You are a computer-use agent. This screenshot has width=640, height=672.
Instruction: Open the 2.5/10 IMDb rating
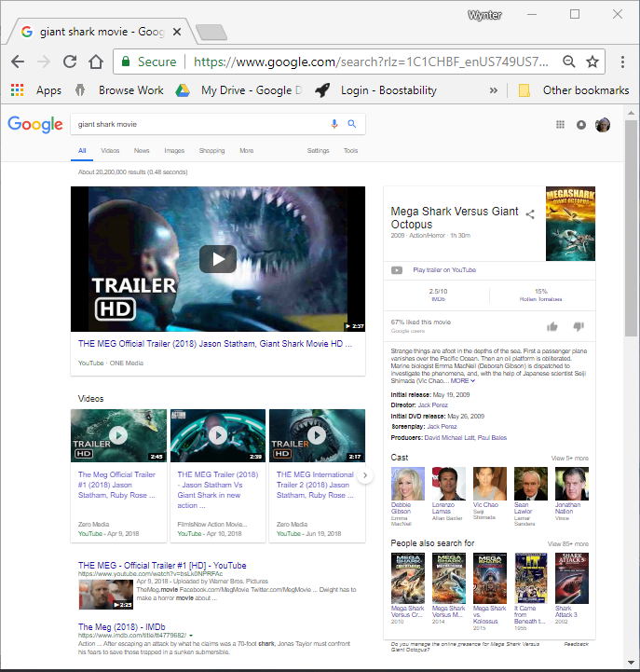pyautogui.click(x=438, y=295)
